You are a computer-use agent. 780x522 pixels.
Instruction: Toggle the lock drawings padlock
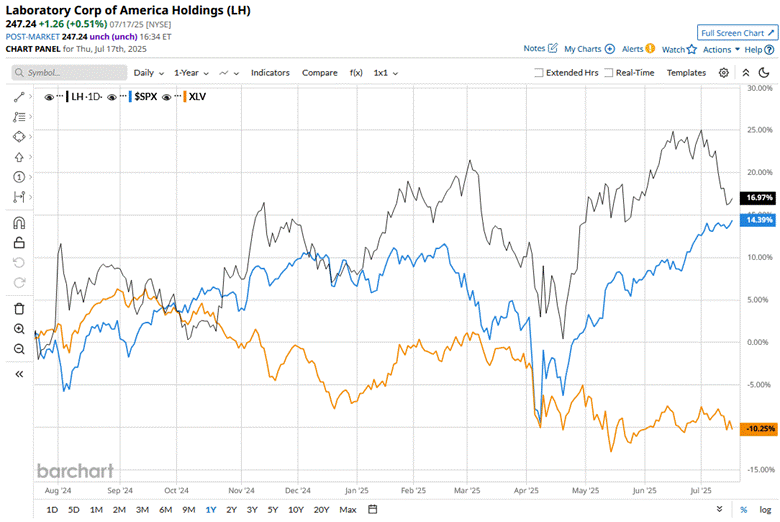(x=19, y=242)
